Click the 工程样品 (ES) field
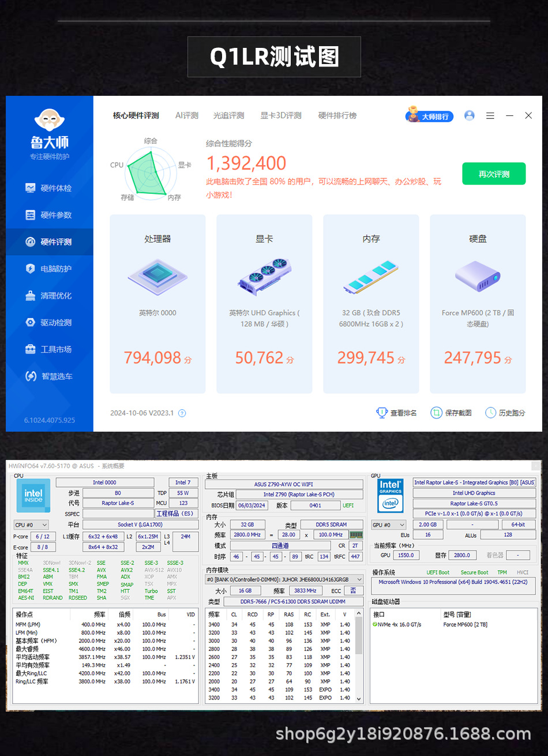The width and height of the screenshot is (548, 756). pos(176,514)
